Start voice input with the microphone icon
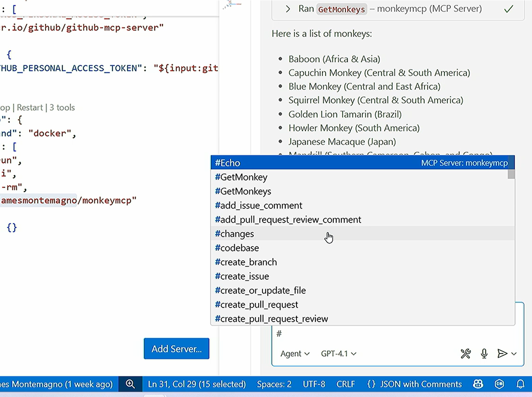The image size is (532, 397). click(484, 354)
